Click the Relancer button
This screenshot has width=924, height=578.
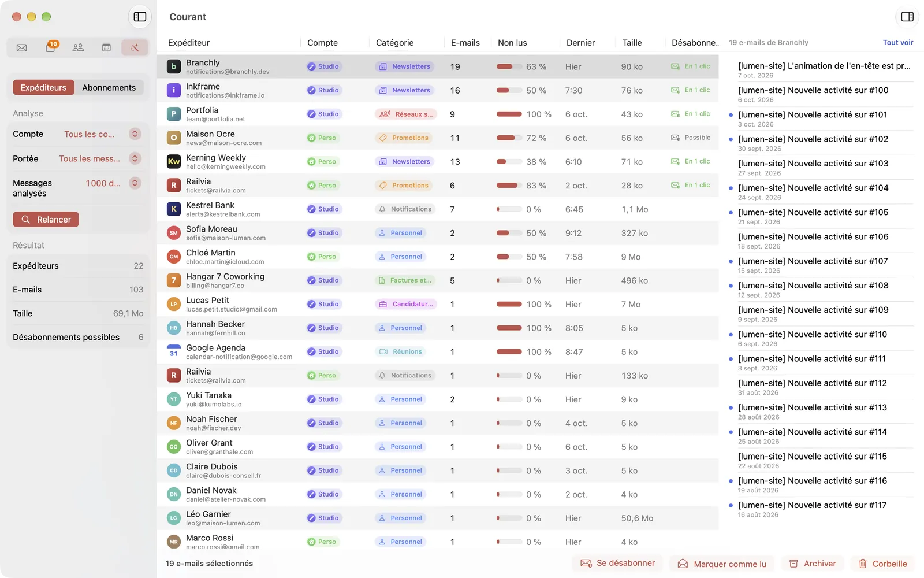point(46,220)
